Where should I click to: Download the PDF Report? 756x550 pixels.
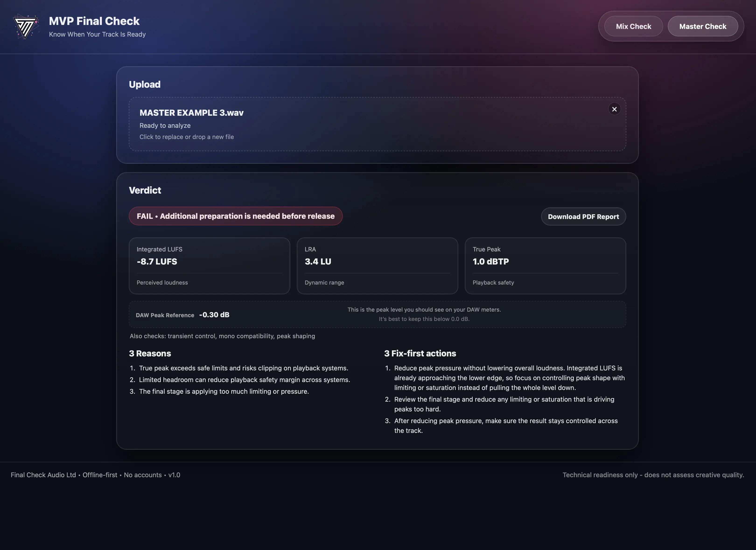583,216
